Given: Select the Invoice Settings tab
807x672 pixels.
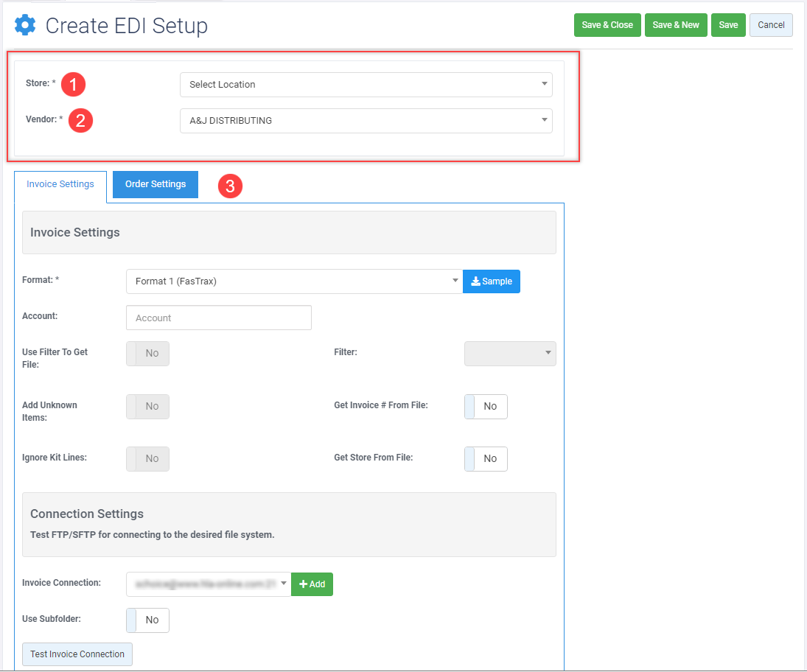Looking at the screenshot, I should pos(60,184).
